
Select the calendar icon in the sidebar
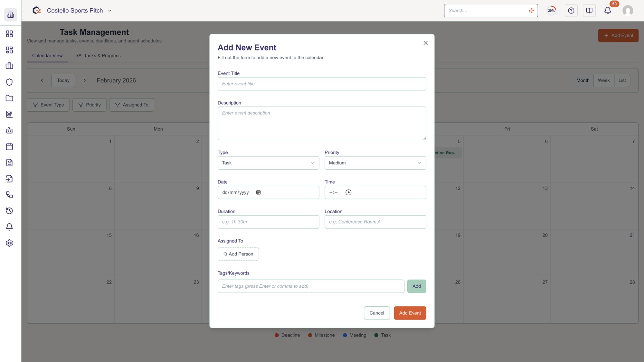pos(9,146)
